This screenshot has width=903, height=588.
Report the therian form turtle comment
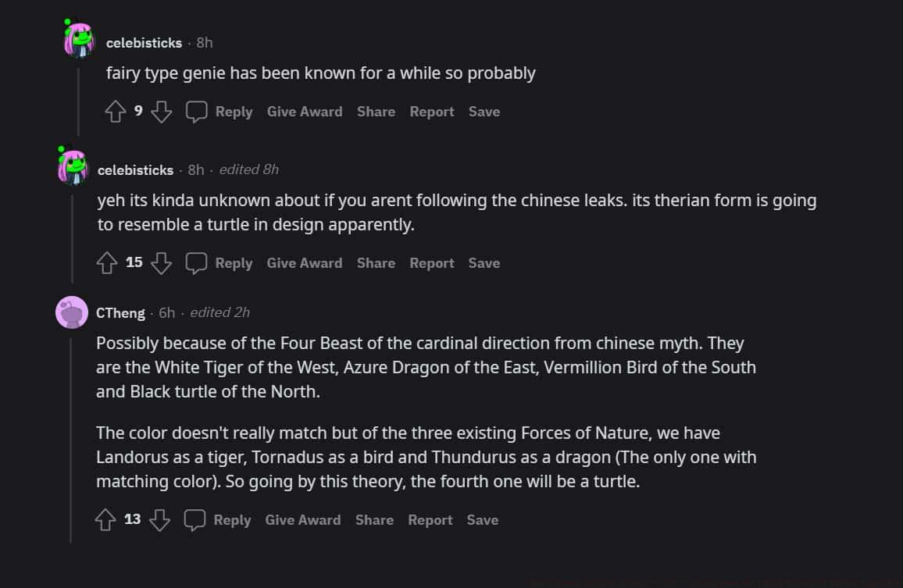point(431,263)
